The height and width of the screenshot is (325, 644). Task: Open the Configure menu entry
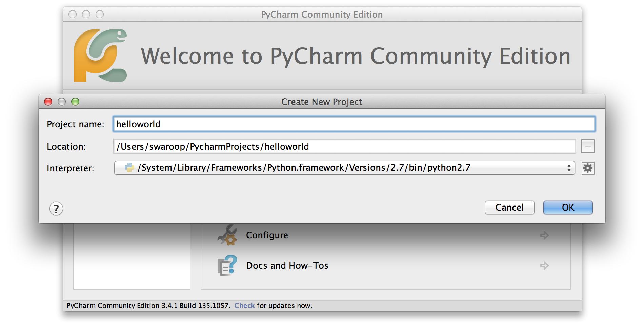click(x=267, y=235)
